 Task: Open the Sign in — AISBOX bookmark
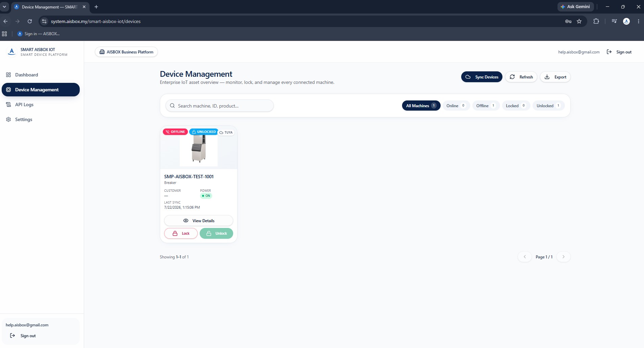point(39,34)
